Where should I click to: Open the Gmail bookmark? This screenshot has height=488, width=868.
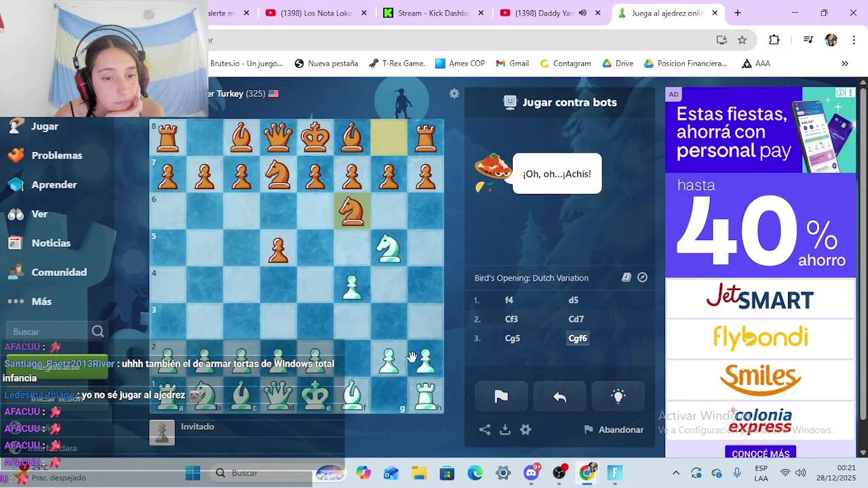click(x=512, y=63)
